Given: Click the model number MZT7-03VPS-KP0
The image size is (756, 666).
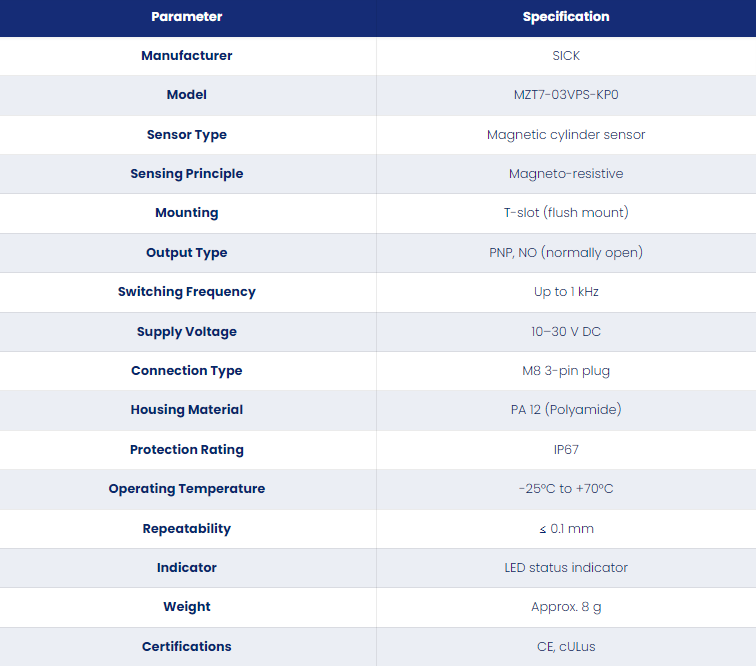Looking at the screenshot, I should 566,95.
